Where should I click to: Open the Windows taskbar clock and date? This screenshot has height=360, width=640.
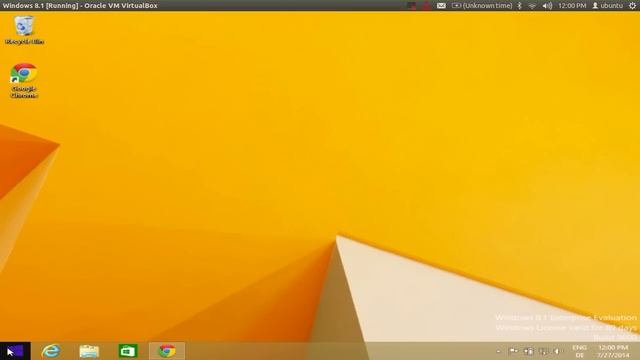[613, 351]
